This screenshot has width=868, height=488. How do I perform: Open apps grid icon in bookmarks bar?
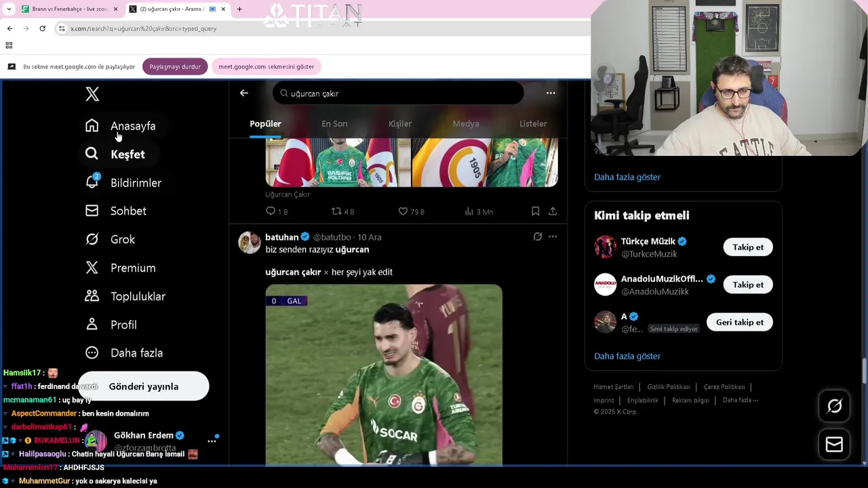(9, 45)
